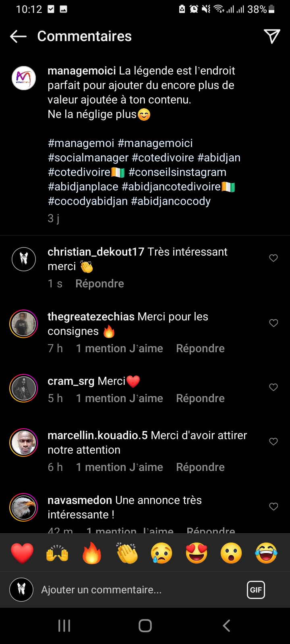Image resolution: width=290 pixels, height=644 pixels.
Task: Like the cram_srg comment
Action: point(273,387)
